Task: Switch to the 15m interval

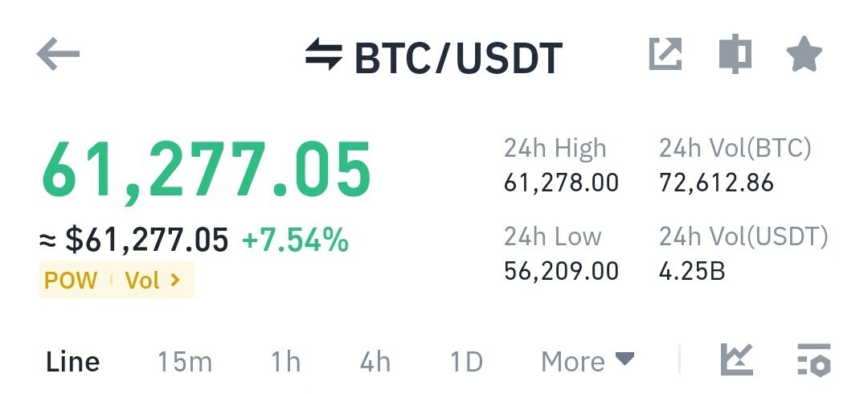Action: (x=185, y=362)
